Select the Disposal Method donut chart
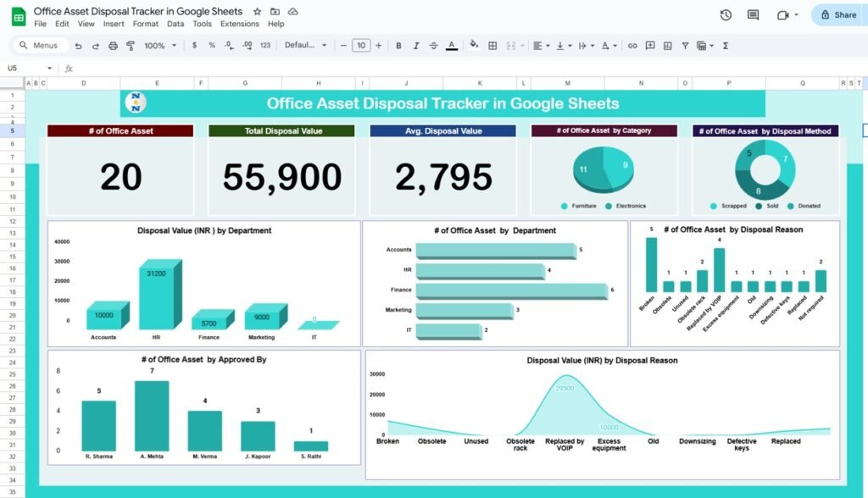The height and width of the screenshot is (498, 868). coord(765,169)
